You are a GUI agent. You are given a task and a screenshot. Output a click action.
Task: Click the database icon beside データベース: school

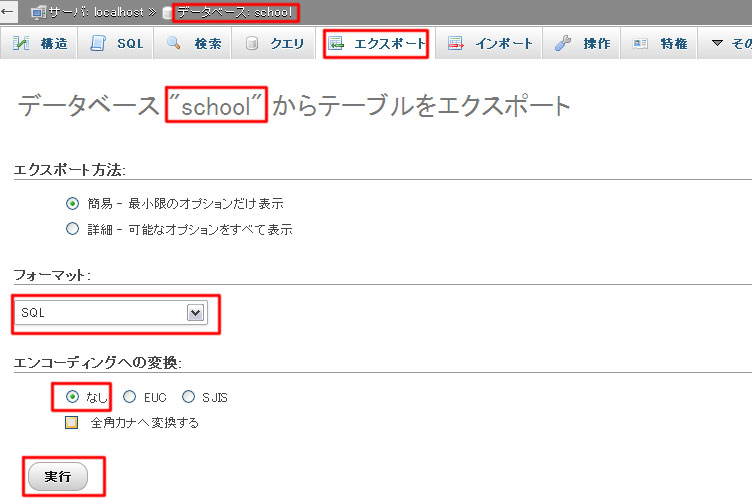point(167,13)
